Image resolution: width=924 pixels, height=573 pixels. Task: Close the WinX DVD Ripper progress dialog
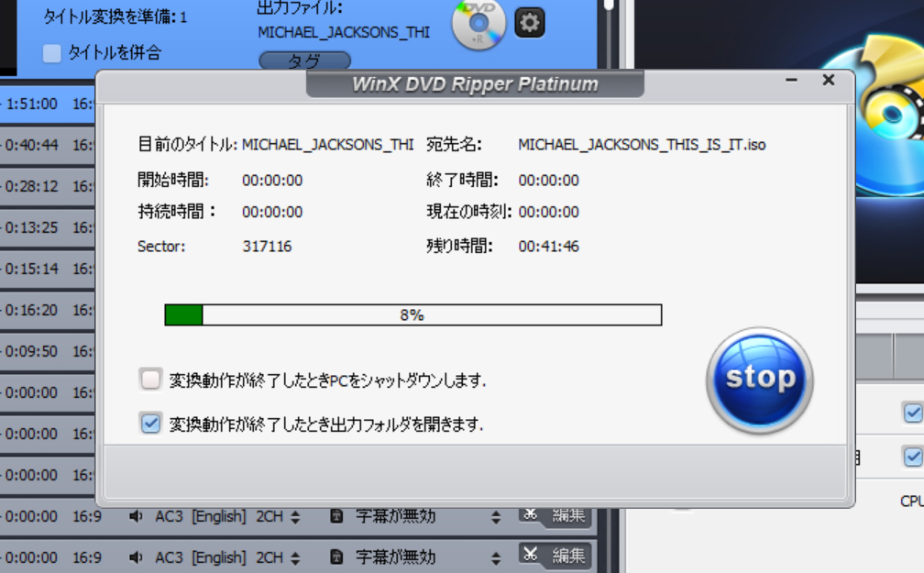[829, 80]
